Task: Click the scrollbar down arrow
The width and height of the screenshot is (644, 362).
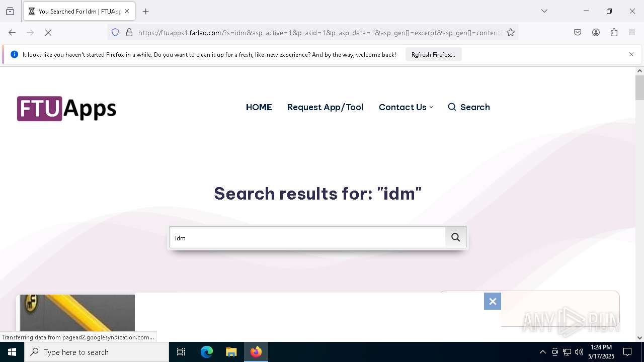Action: [639, 338]
